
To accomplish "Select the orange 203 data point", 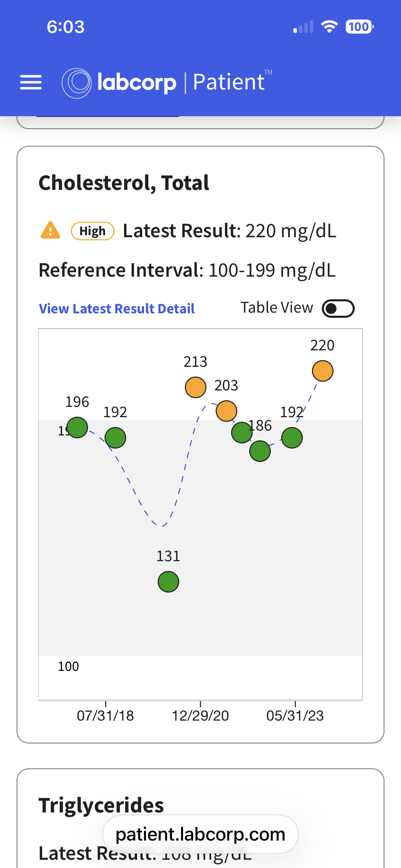I will coord(226,411).
